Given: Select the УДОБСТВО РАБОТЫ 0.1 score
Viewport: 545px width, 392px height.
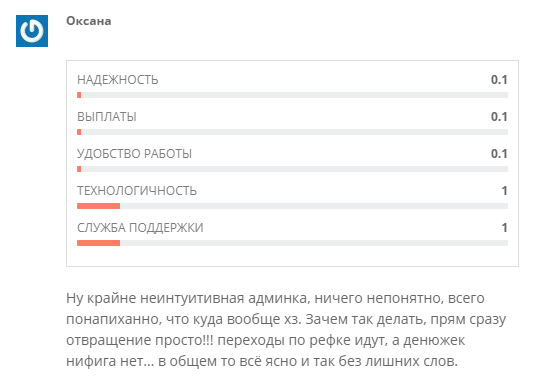Looking at the screenshot, I should pyautogui.click(x=499, y=154).
